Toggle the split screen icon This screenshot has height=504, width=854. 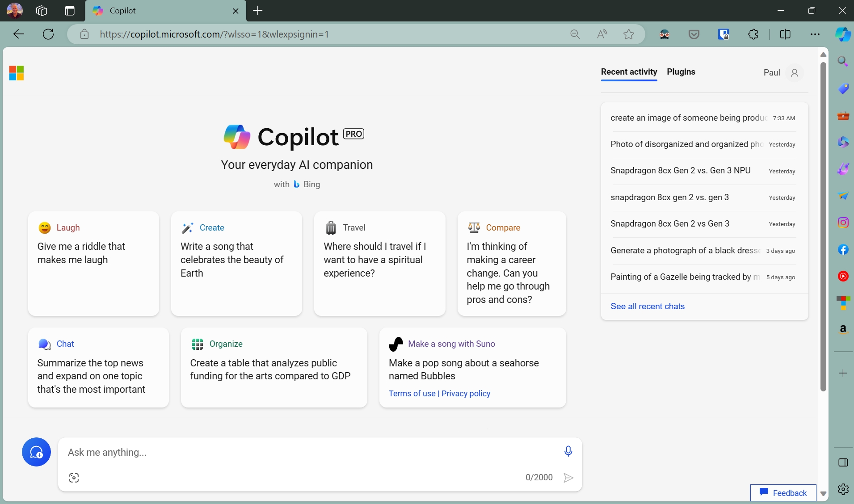[785, 34]
